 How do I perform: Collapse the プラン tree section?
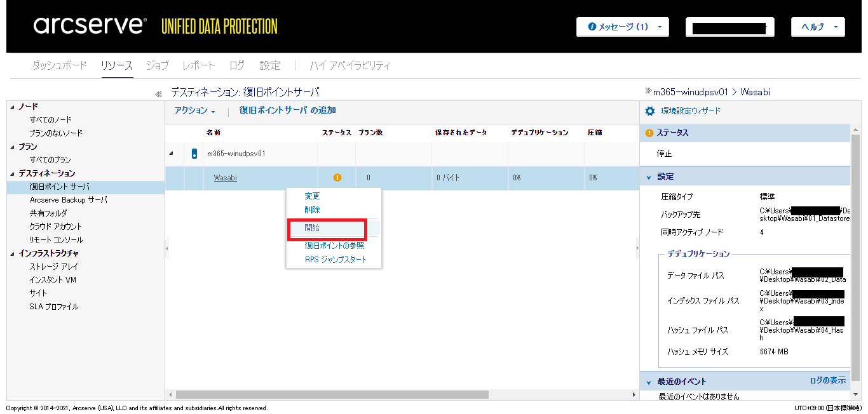(13, 147)
